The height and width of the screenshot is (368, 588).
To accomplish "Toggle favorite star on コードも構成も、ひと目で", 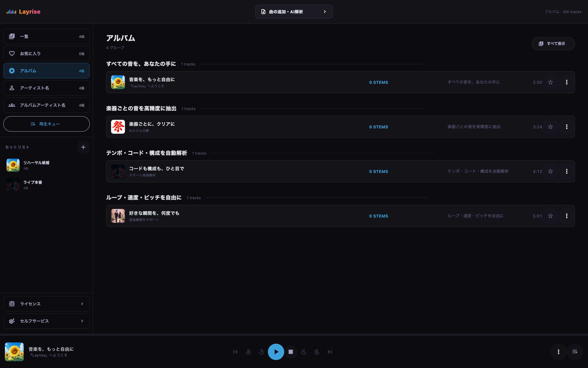I will click(550, 171).
